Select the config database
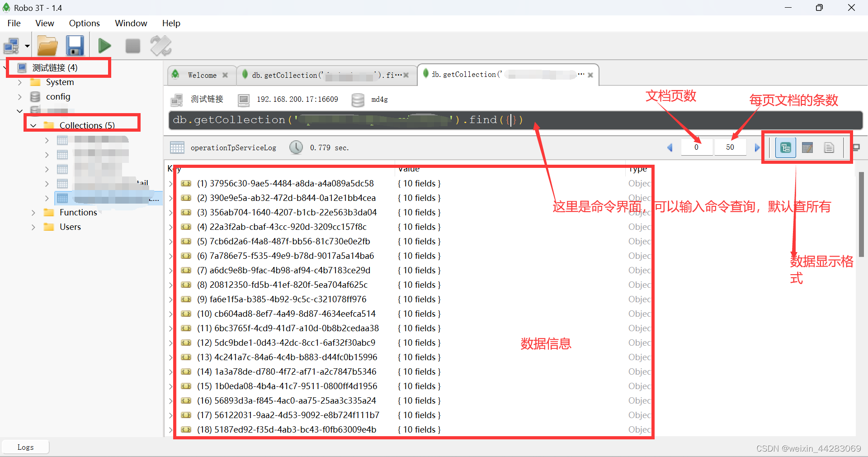 click(58, 97)
